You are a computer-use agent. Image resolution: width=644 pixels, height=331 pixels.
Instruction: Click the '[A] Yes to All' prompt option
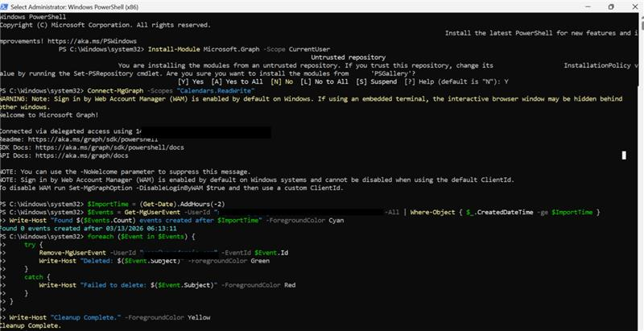click(237, 81)
